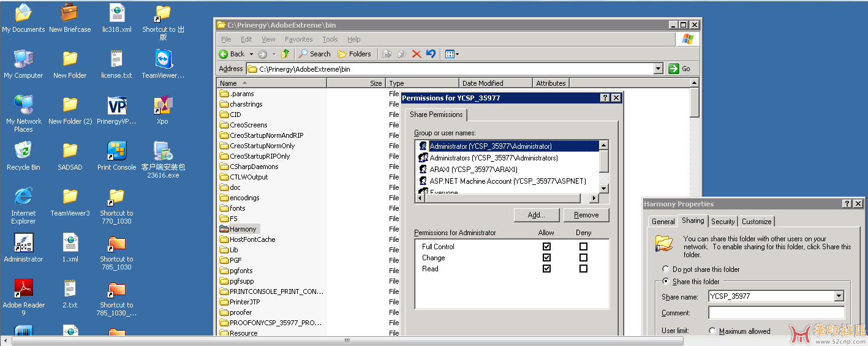Open the Xpo desktop shortcut
This screenshot has width=868, height=346.
point(162,110)
